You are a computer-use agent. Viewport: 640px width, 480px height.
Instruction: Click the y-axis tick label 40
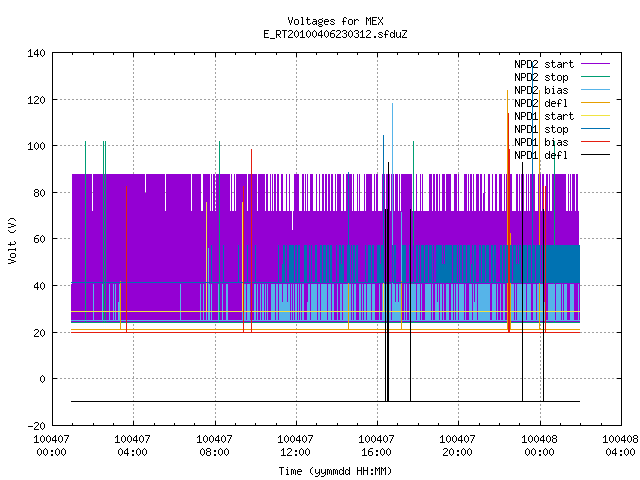coord(39,286)
